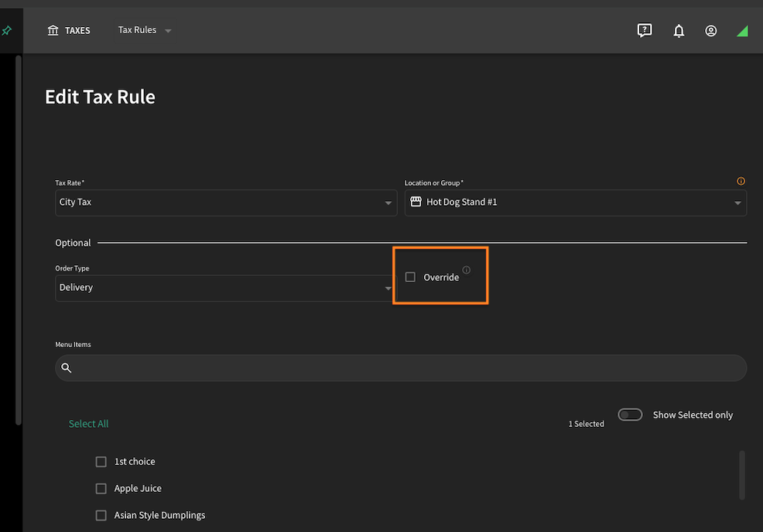Open the user account profile icon
763x532 pixels.
[710, 31]
